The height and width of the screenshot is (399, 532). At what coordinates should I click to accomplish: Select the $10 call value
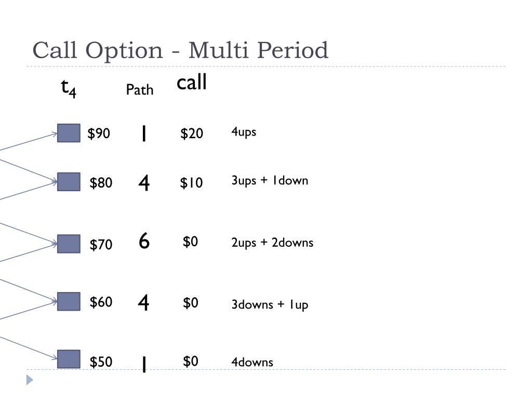[191, 183]
